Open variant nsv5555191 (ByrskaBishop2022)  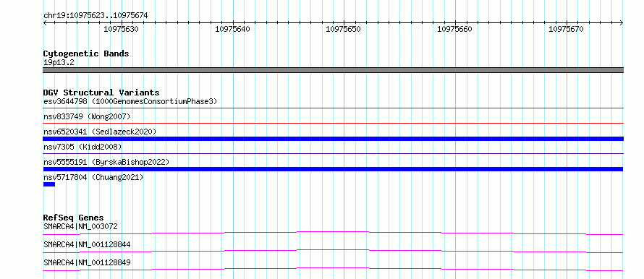tap(106, 163)
